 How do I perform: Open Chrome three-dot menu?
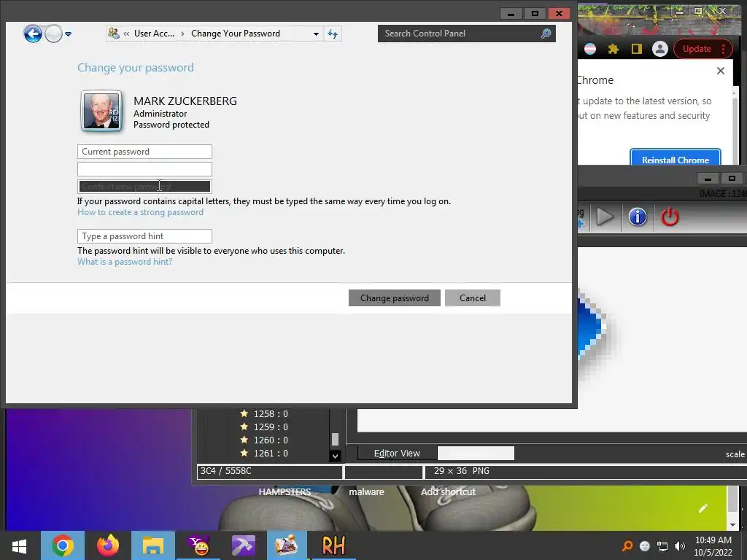(724, 49)
